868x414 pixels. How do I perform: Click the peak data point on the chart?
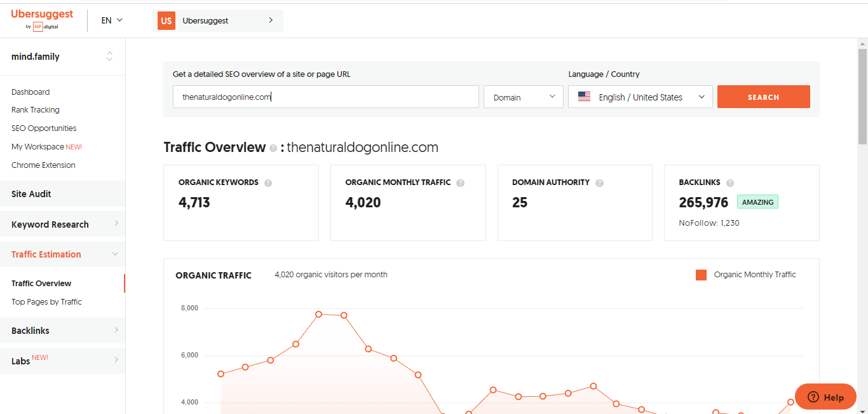point(319,314)
